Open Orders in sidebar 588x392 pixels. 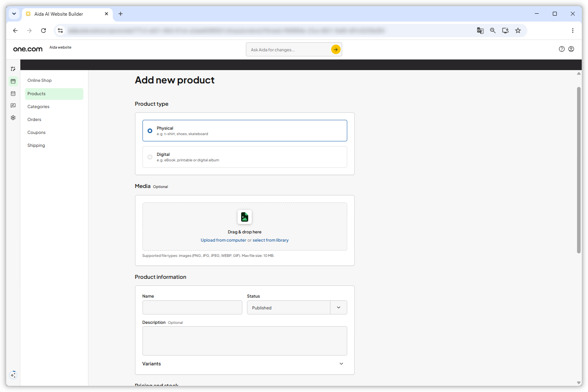tap(34, 119)
